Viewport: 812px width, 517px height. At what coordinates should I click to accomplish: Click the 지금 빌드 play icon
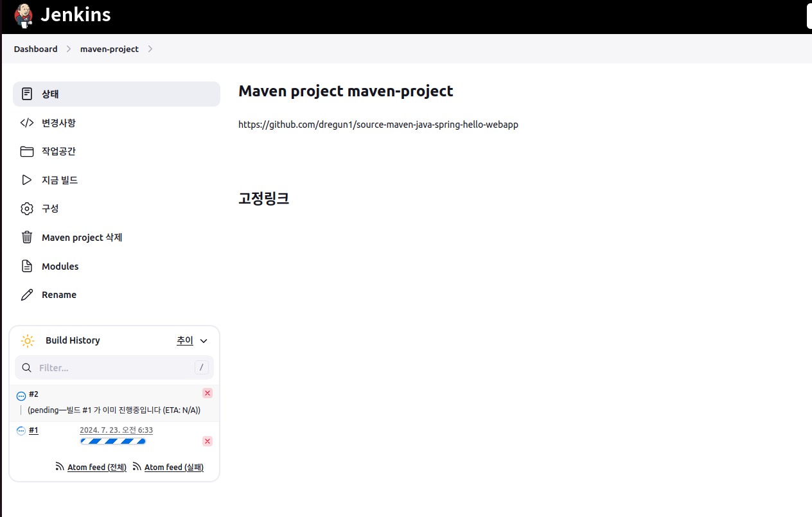pyautogui.click(x=27, y=180)
